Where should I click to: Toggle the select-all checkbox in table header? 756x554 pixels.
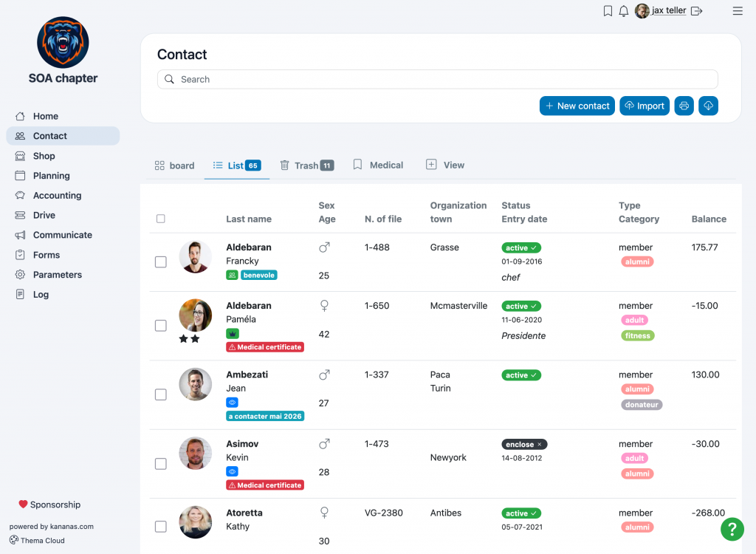[x=160, y=219]
